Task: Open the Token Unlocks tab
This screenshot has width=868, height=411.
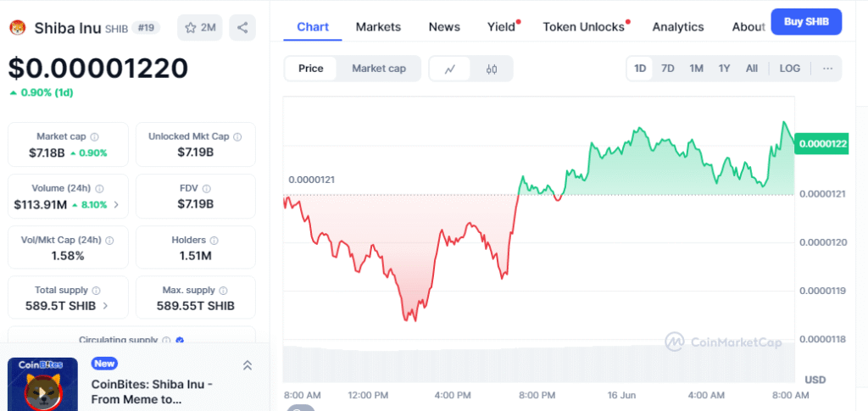Action: click(583, 26)
